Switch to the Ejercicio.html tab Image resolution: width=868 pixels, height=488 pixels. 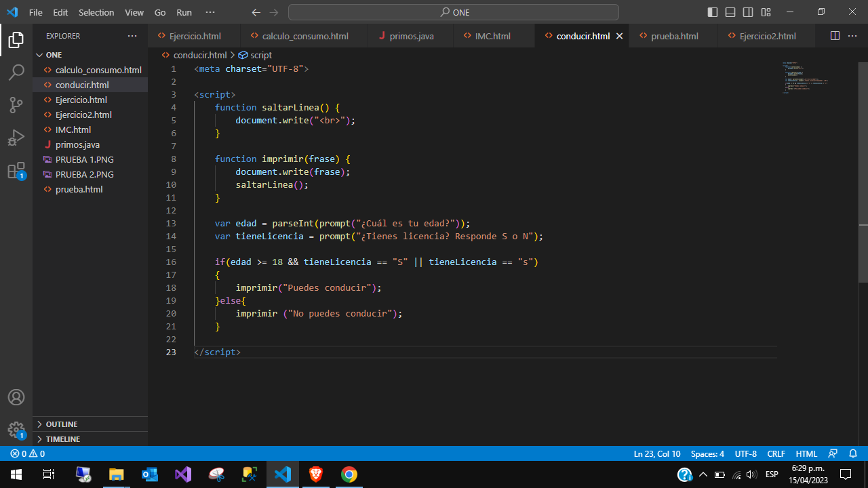tap(195, 36)
